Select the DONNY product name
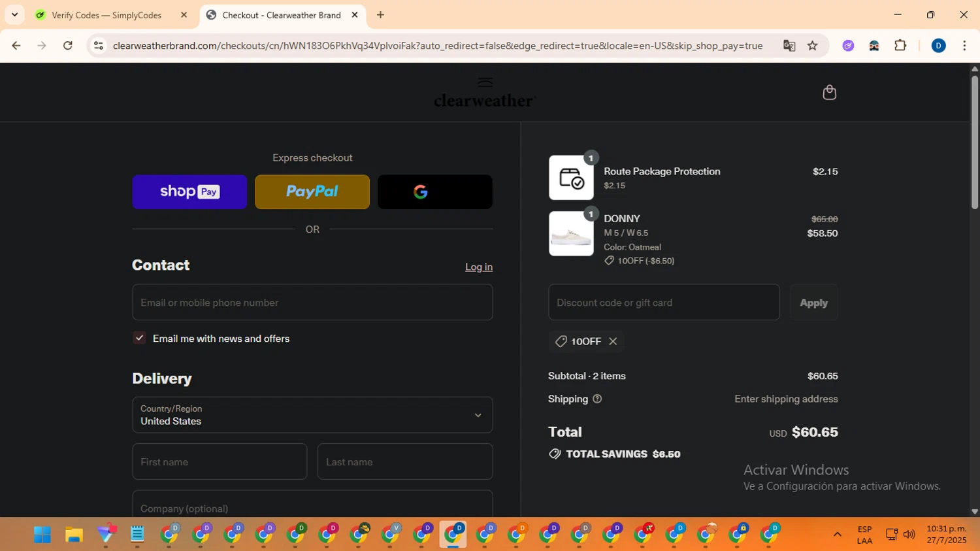The height and width of the screenshot is (551, 980). point(622,218)
